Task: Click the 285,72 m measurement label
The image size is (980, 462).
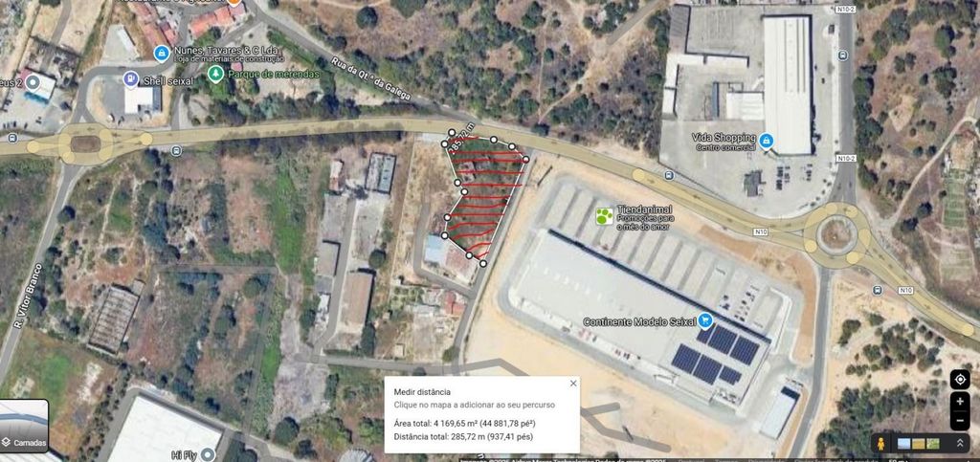Action: (462, 136)
